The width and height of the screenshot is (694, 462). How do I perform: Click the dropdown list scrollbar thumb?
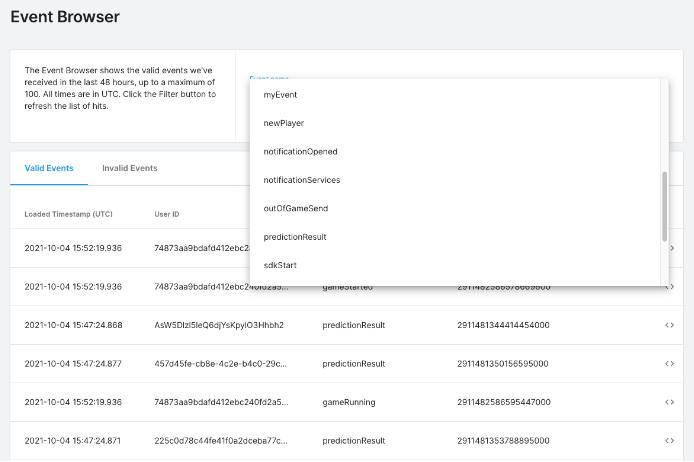(x=664, y=205)
